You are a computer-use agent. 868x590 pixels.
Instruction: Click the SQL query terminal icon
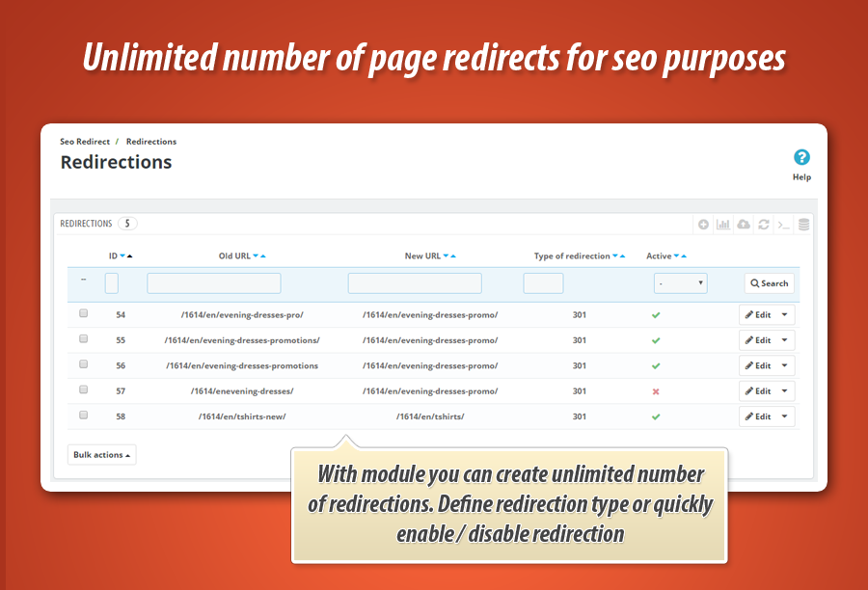coord(784,225)
